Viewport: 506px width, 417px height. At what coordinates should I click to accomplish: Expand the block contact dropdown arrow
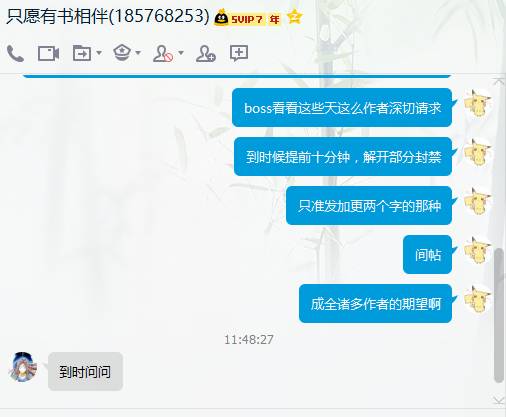181,53
